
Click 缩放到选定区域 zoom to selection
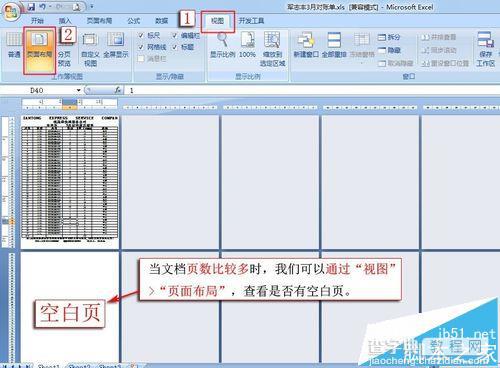272,50
